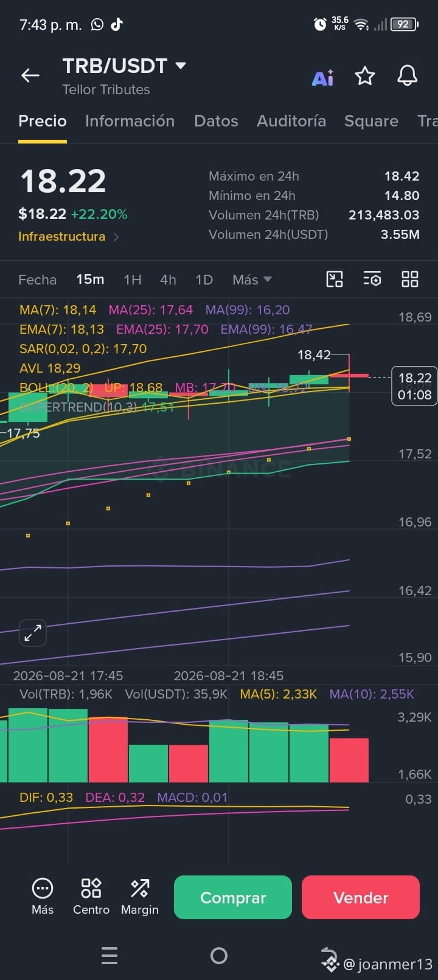Screen dimensions: 438x980
Task: Tap the latest red volume bar
Action: [349, 760]
